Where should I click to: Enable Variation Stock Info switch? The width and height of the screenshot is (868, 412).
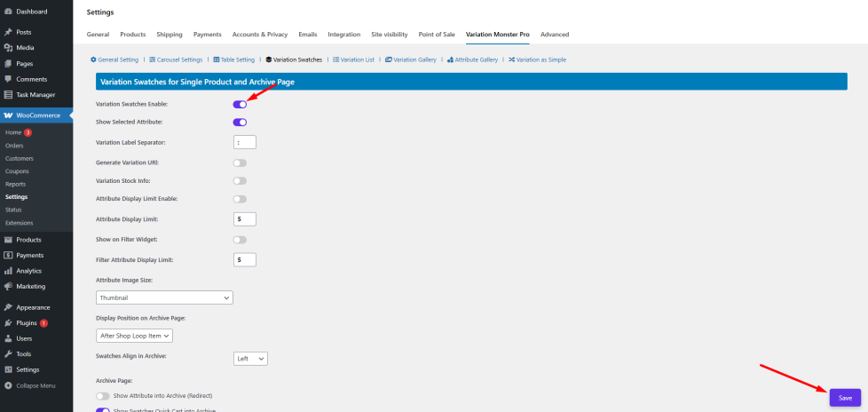click(x=240, y=180)
